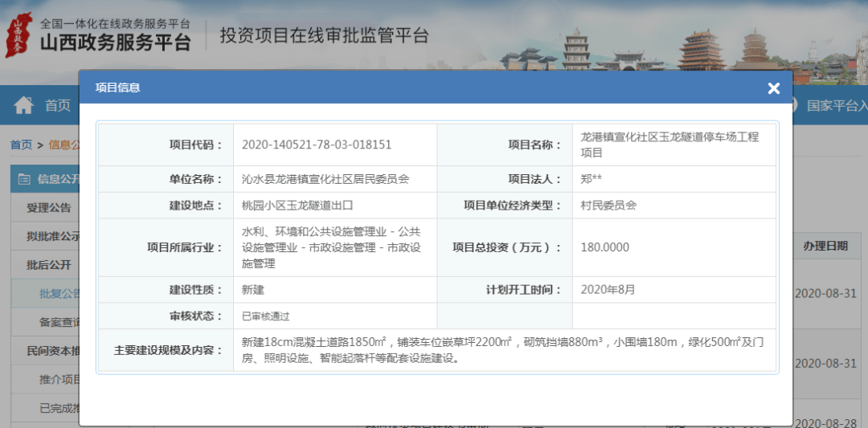The width and height of the screenshot is (868, 428).
Task: Click the 首页 breadcrumb link
Action: pos(21,145)
